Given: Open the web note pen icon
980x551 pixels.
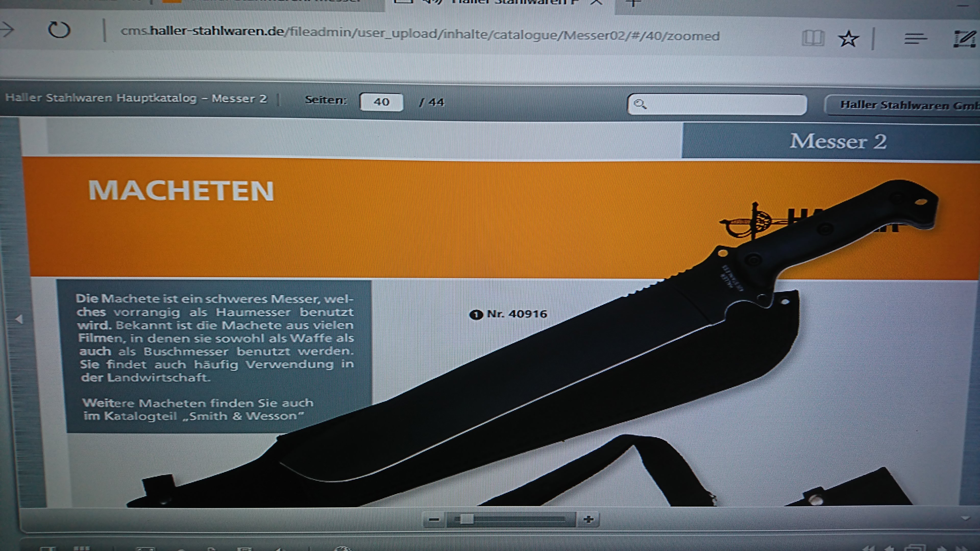Looking at the screenshot, I should [x=965, y=39].
